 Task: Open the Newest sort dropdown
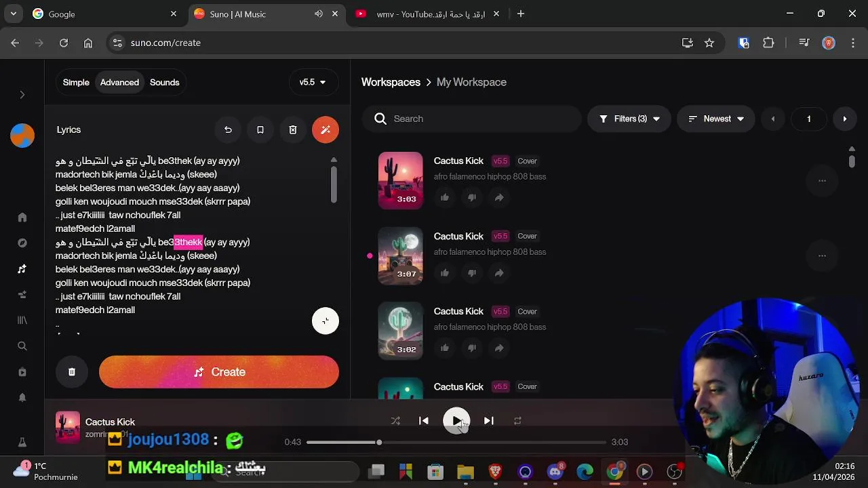click(x=716, y=119)
